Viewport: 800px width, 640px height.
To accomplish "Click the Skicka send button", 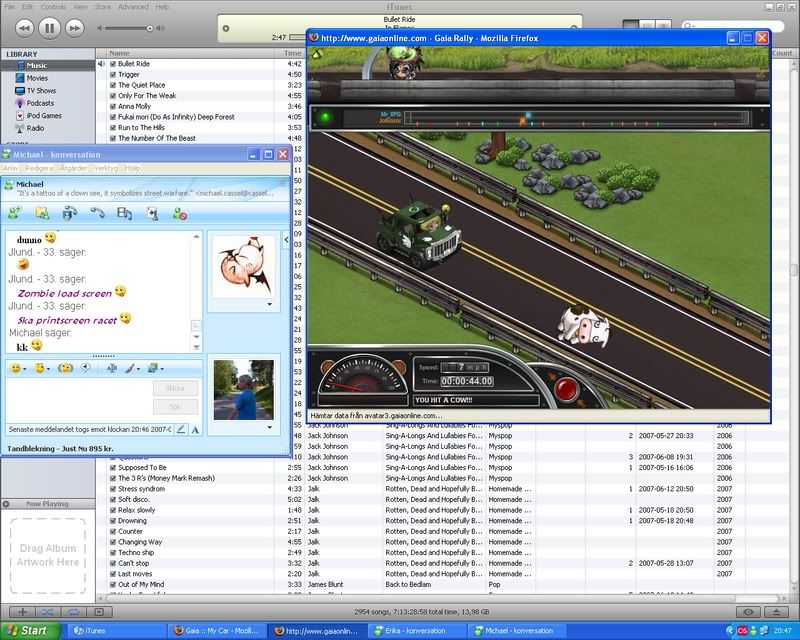I will click(175, 388).
